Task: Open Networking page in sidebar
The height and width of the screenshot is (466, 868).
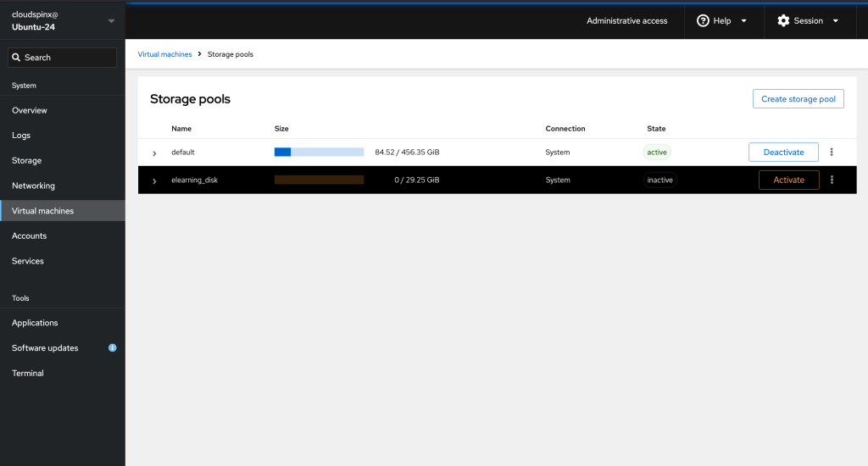Action: [63, 186]
